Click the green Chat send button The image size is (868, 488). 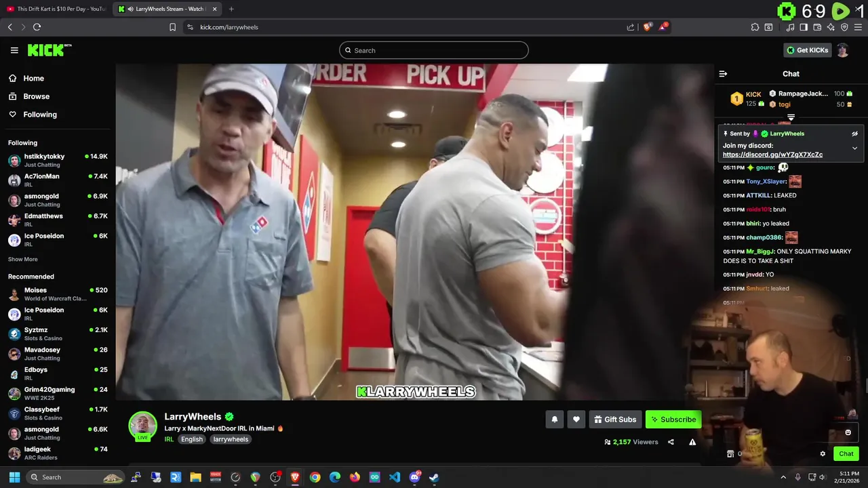pyautogui.click(x=846, y=454)
